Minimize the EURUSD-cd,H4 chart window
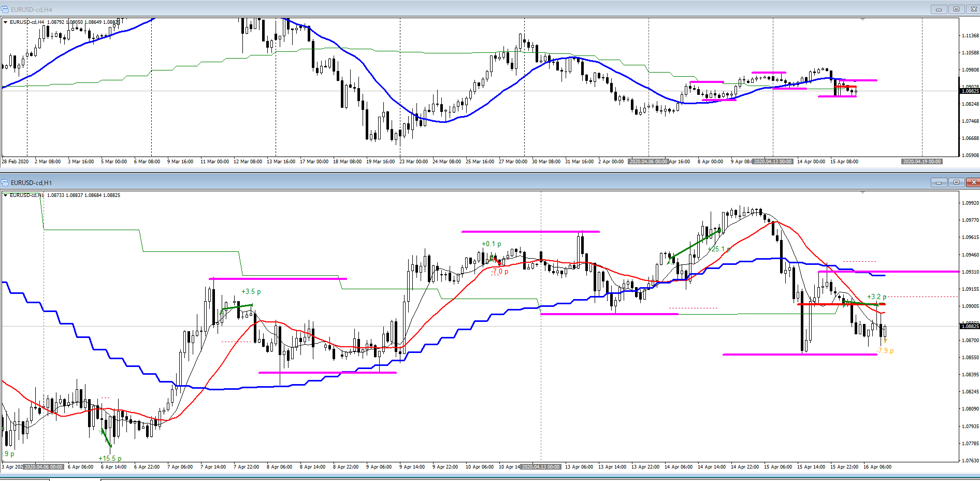This screenshot has width=980, height=481. tap(939, 9)
